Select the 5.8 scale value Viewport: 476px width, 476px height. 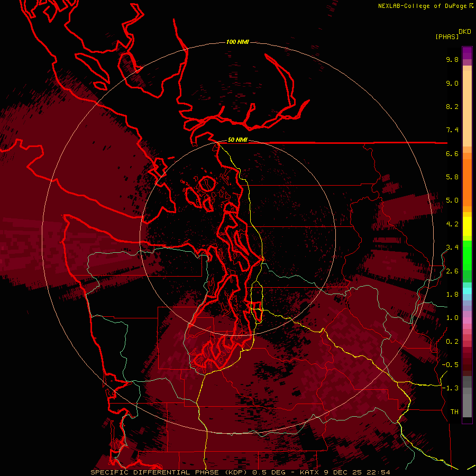(452, 177)
